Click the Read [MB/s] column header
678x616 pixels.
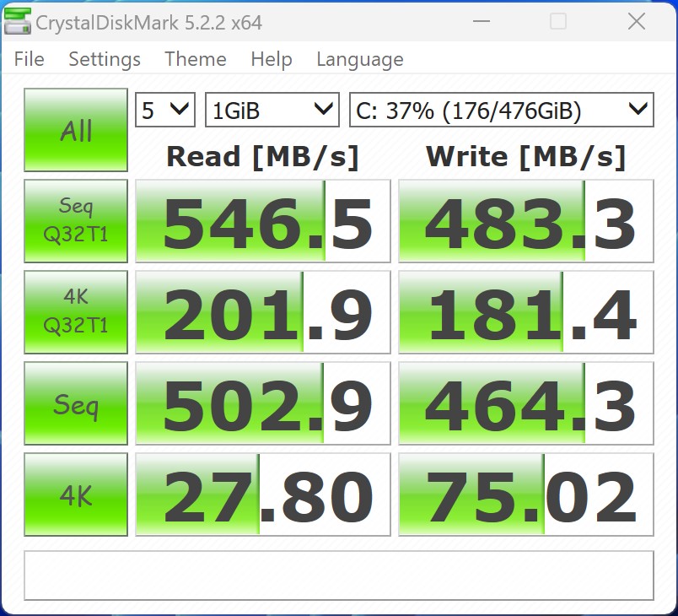coord(262,157)
